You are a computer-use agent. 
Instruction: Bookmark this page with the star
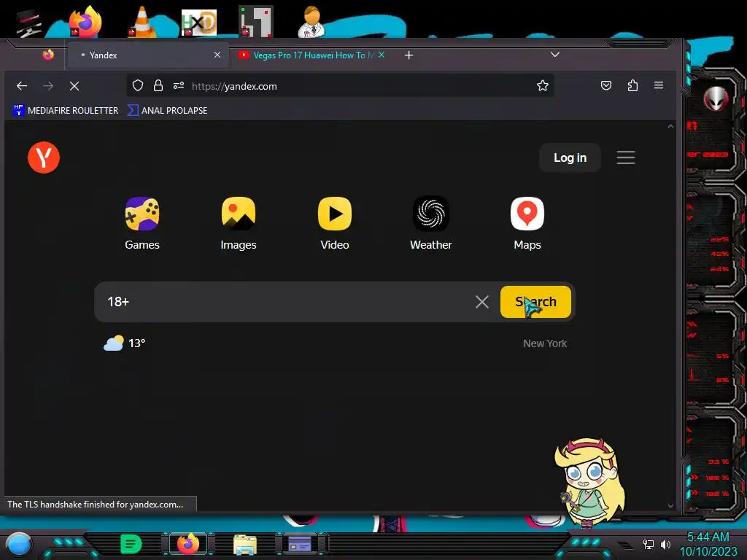(x=542, y=86)
